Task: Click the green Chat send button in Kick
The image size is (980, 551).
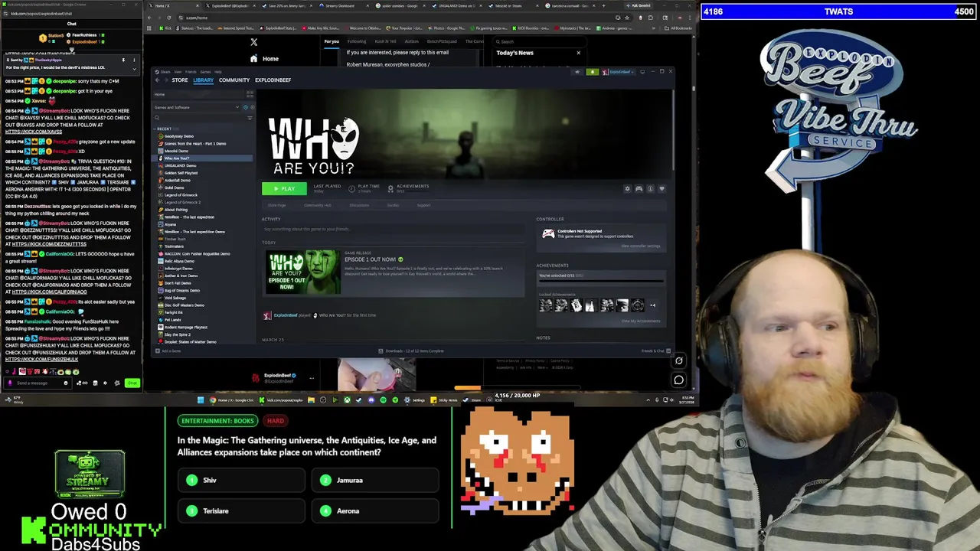Action: click(x=132, y=383)
